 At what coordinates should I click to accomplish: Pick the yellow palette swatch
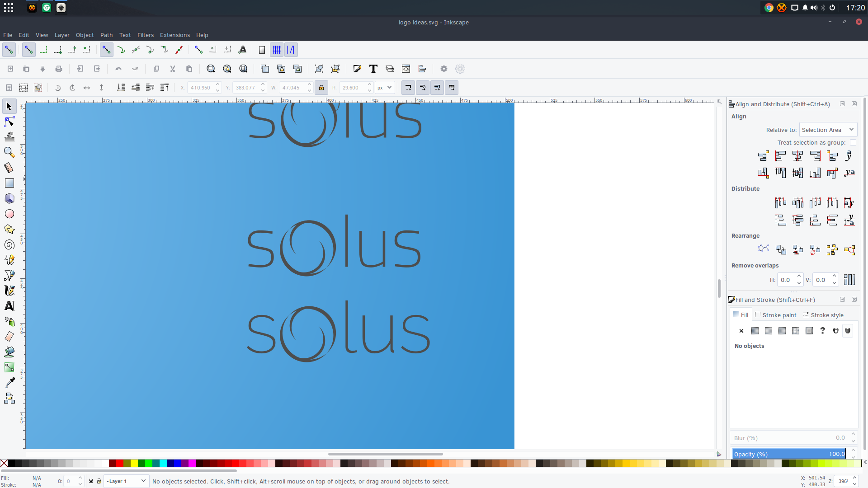tap(134, 463)
